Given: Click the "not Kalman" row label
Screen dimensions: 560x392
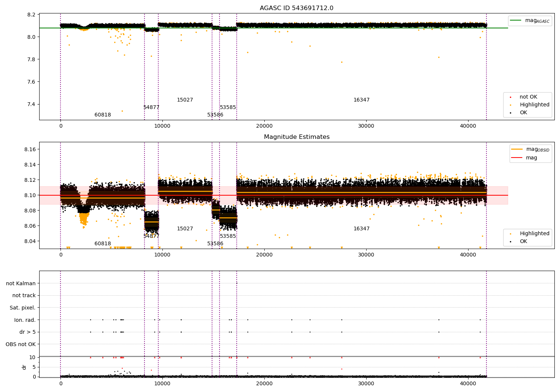Looking at the screenshot, I should point(21,284).
